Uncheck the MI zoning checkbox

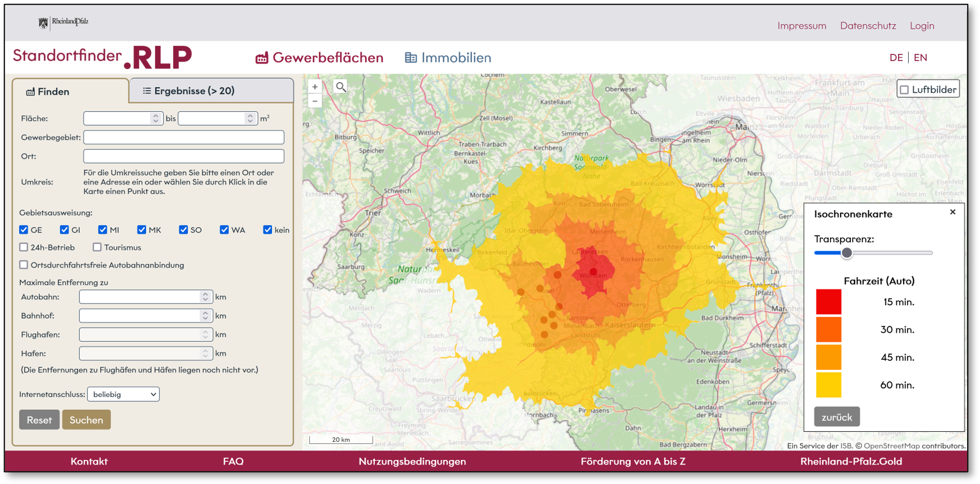pos(102,229)
